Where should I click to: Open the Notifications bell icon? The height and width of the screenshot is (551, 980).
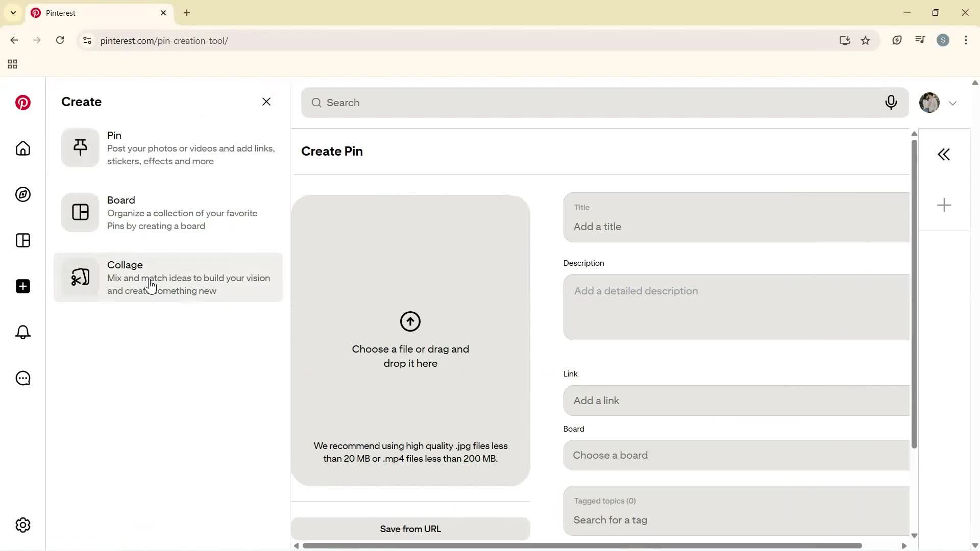(22, 332)
